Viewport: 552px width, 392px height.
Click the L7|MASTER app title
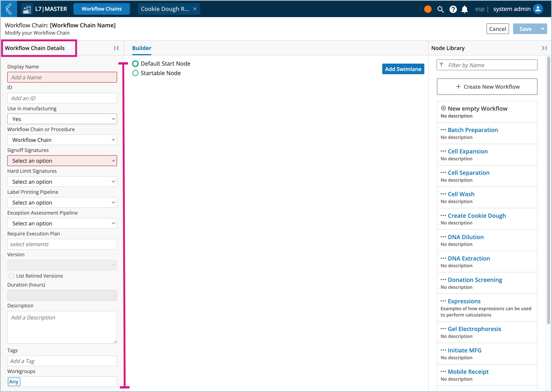pos(51,9)
